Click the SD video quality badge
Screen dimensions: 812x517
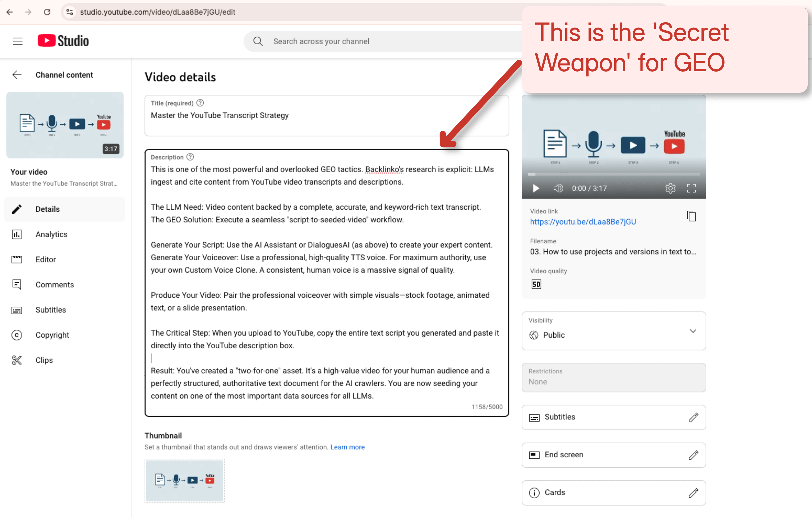pos(536,284)
